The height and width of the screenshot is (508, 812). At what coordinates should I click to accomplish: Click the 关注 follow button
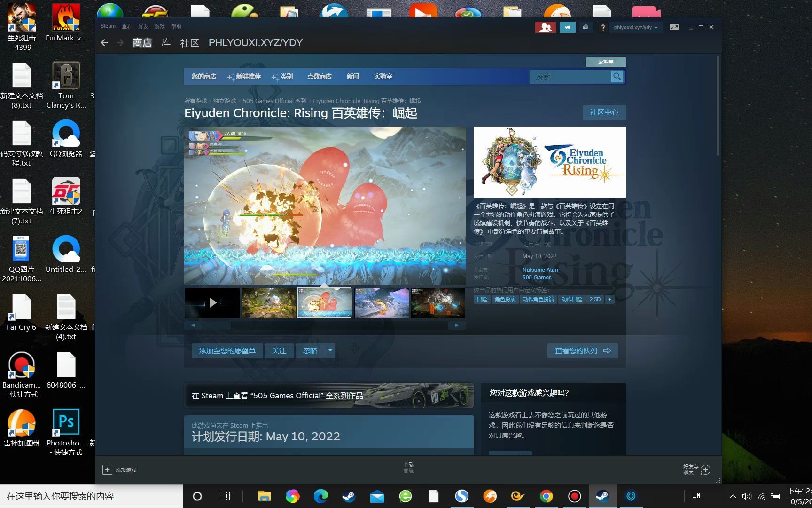click(279, 350)
